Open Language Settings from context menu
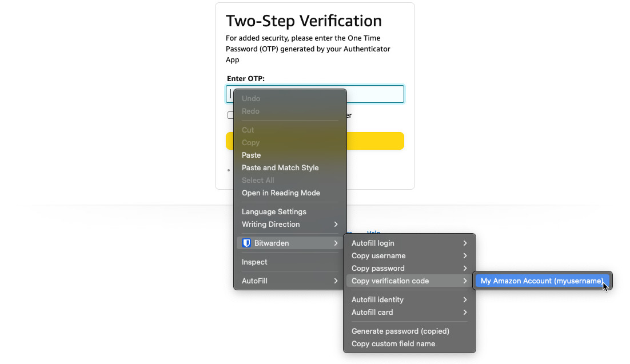Screen dimensions: 630x364 coord(274,211)
